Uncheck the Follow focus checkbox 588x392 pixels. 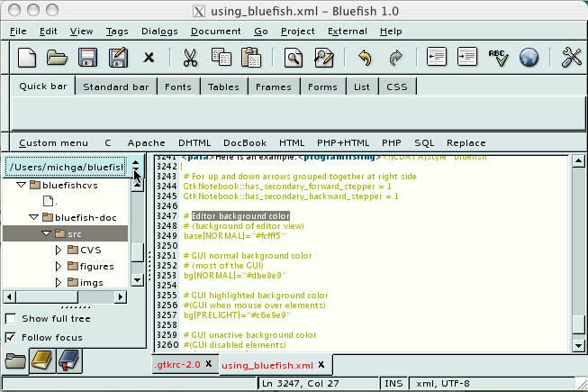coord(11,337)
